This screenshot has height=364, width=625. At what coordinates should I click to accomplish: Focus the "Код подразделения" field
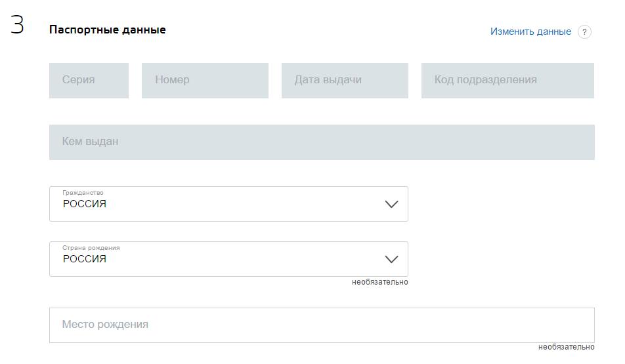click(x=507, y=80)
